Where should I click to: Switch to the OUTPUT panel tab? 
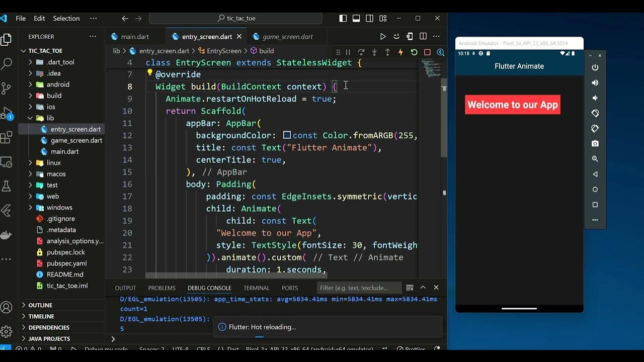[x=125, y=288]
